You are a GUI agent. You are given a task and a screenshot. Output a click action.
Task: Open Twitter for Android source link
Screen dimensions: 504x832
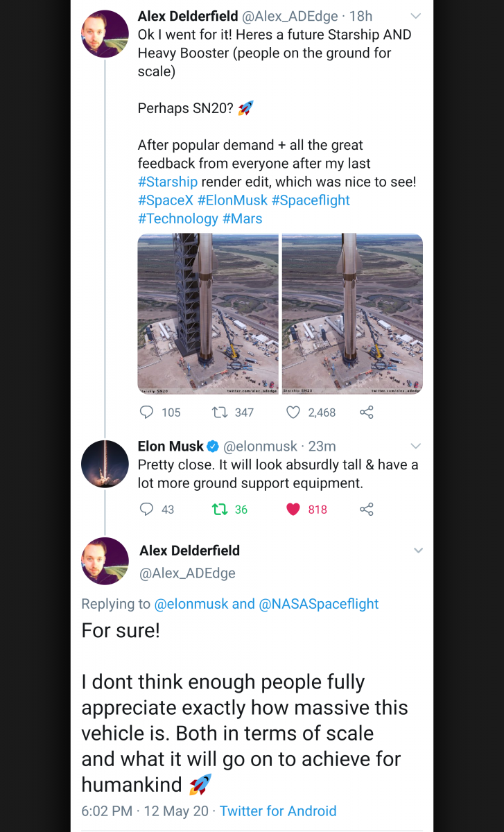pos(278,811)
